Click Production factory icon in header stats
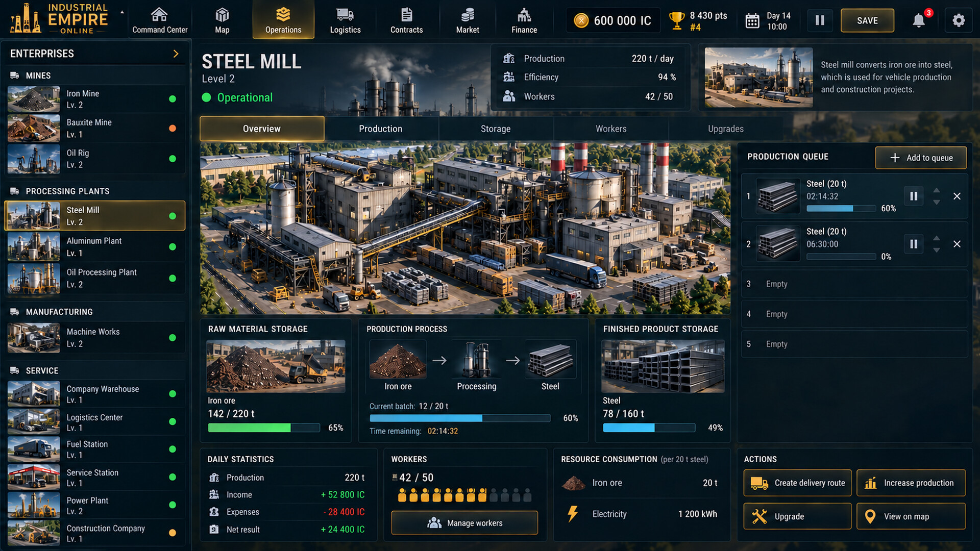The image size is (980, 551). tap(509, 58)
